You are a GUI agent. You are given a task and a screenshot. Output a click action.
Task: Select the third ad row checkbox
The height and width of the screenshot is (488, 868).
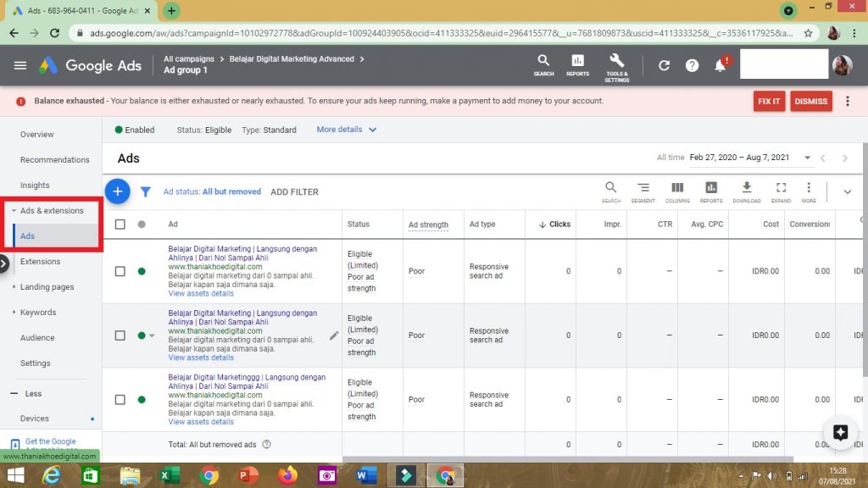[x=120, y=400]
